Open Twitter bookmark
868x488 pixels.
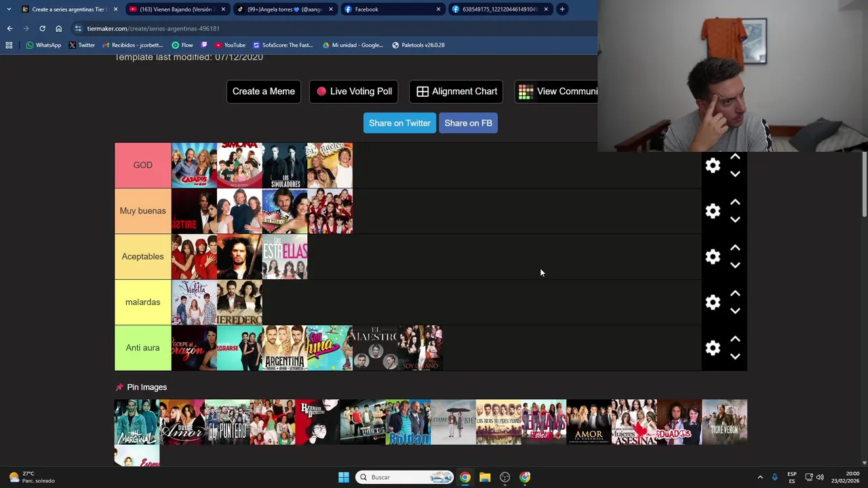click(x=81, y=45)
